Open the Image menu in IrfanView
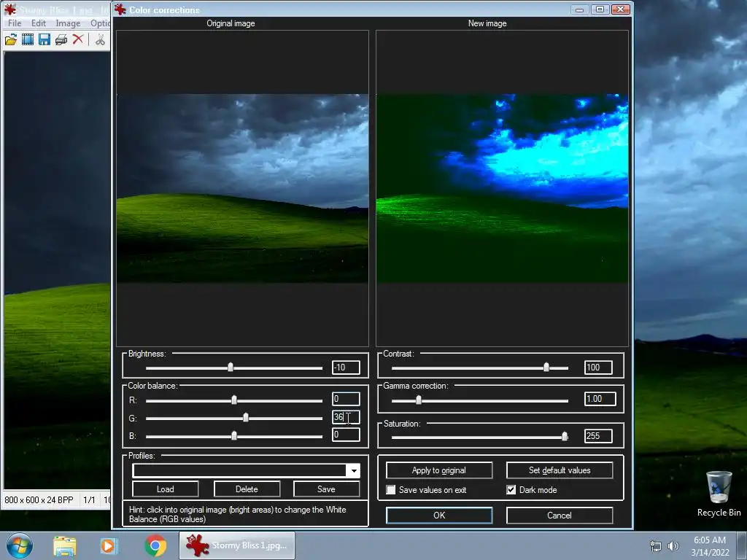 coord(68,23)
